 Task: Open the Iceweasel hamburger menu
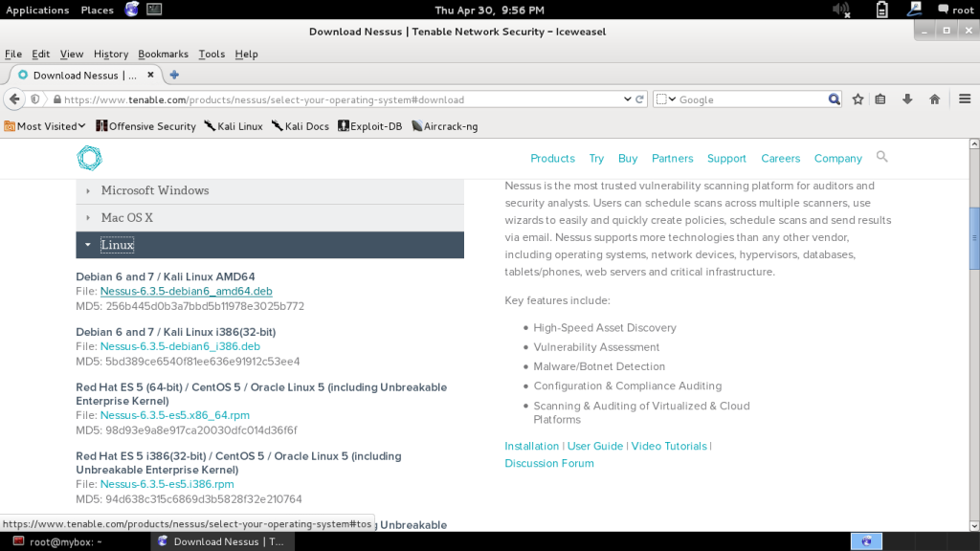[x=965, y=99]
